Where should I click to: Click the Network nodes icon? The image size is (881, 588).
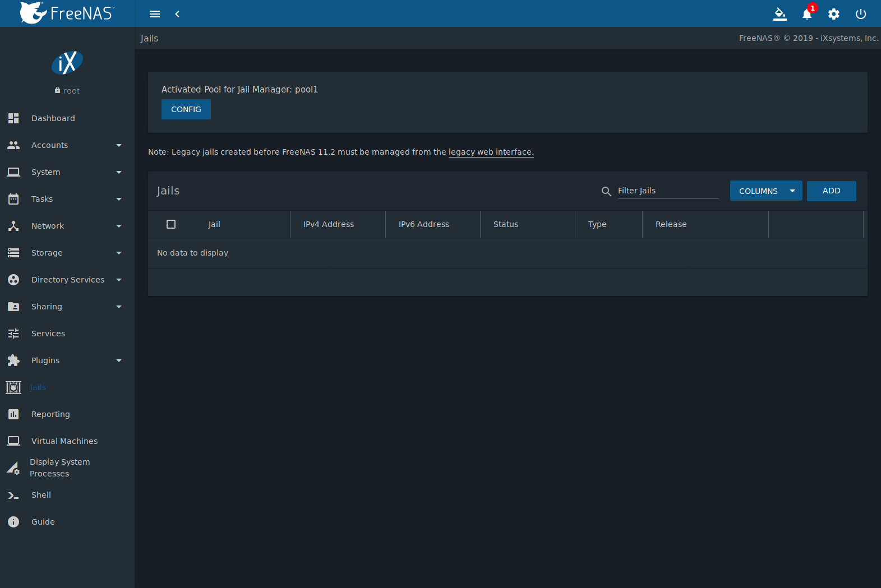[x=13, y=226]
